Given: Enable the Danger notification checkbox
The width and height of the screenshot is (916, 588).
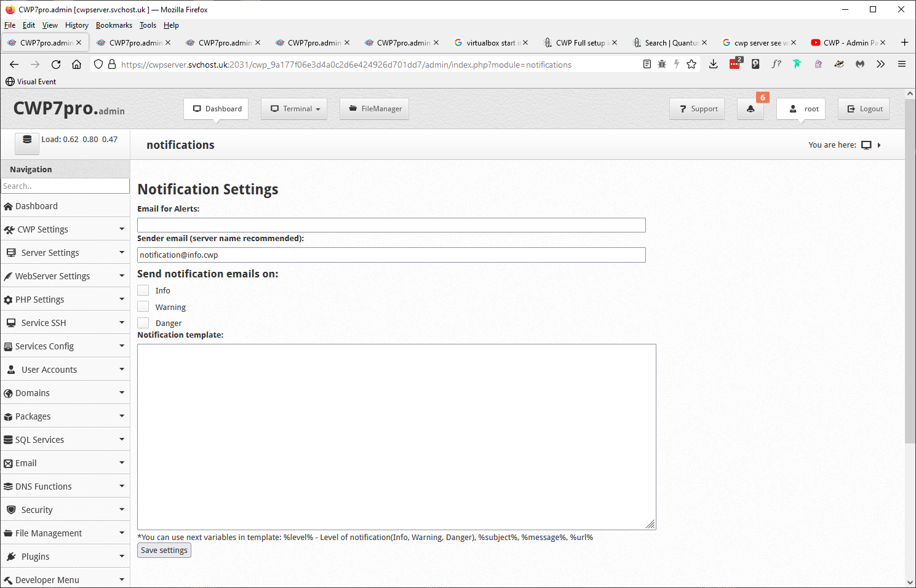Looking at the screenshot, I should pyautogui.click(x=143, y=323).
